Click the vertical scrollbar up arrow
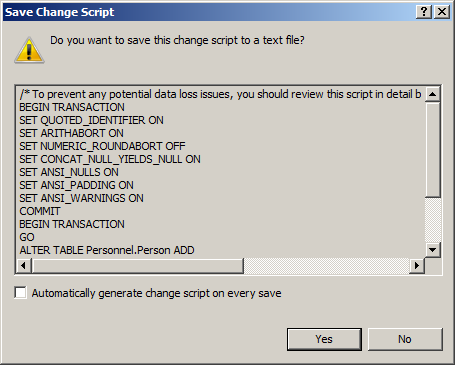The height and width of the screenshot is (365, 455). point(433,94)
